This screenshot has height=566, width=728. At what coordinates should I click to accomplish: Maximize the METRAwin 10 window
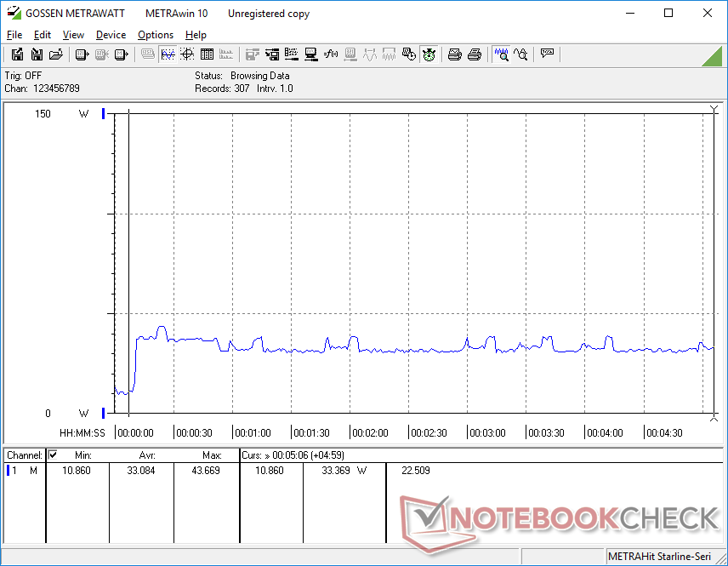(x=668, y=13)
